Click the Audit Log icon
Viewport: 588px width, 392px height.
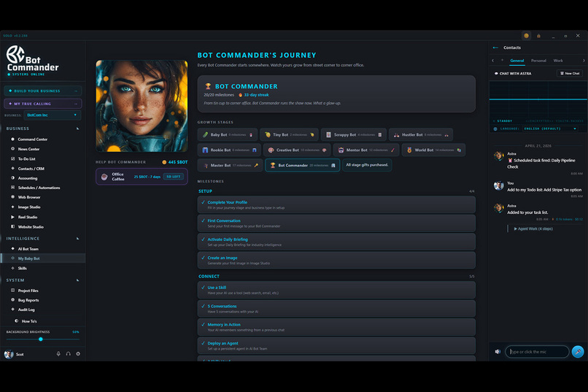[x=12, y=310]
